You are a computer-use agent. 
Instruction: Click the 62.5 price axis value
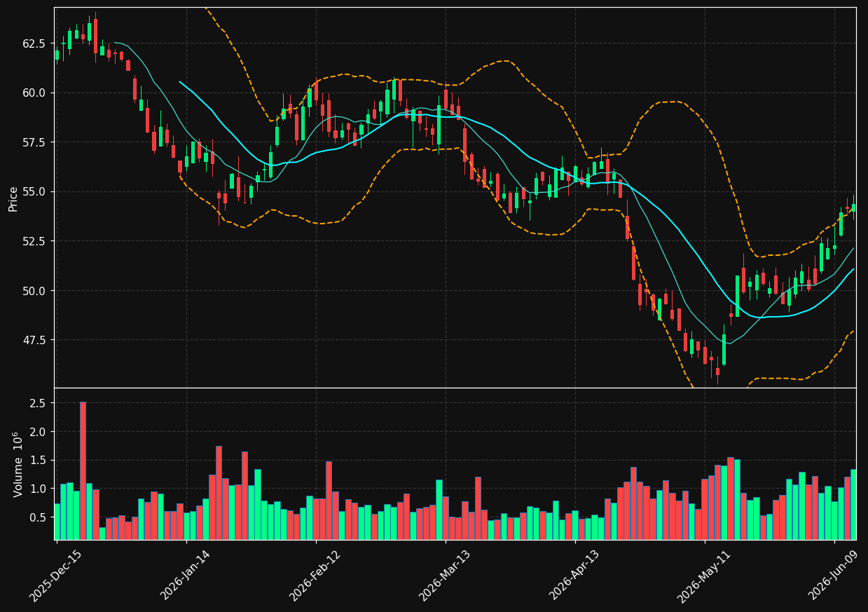pos(34,43)
